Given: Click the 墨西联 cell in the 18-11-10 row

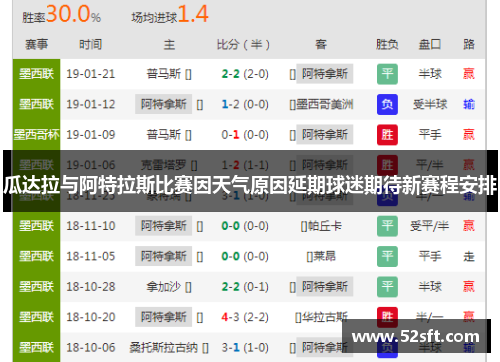Looking at the screenshot, I should coord(37,226).
